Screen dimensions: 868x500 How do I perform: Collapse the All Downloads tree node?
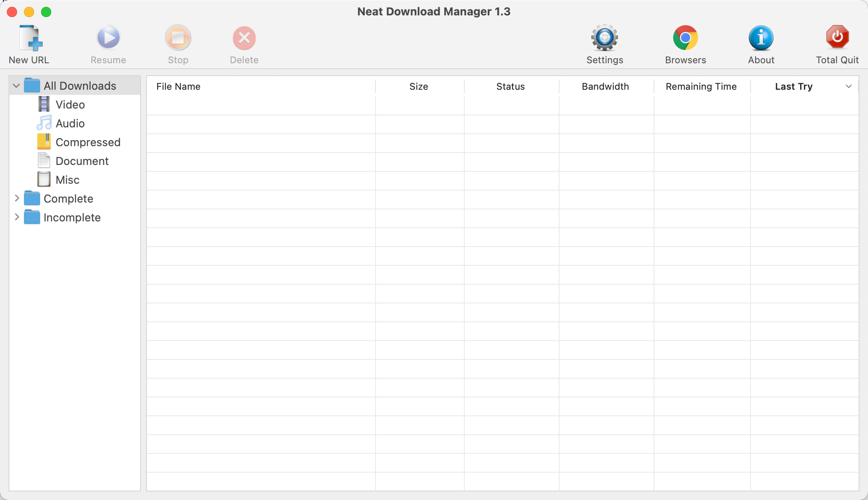[16, 86]
